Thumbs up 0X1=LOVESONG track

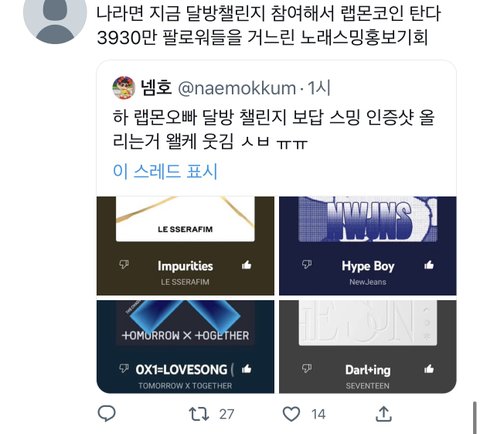[247, 369]
